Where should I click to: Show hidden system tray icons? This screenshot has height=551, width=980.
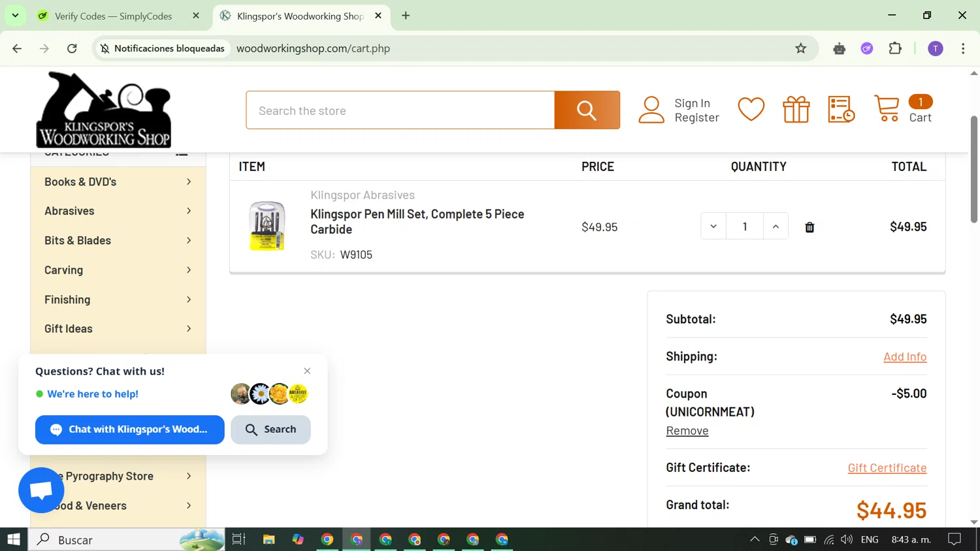pyautogui.click(x=755, y=539)
